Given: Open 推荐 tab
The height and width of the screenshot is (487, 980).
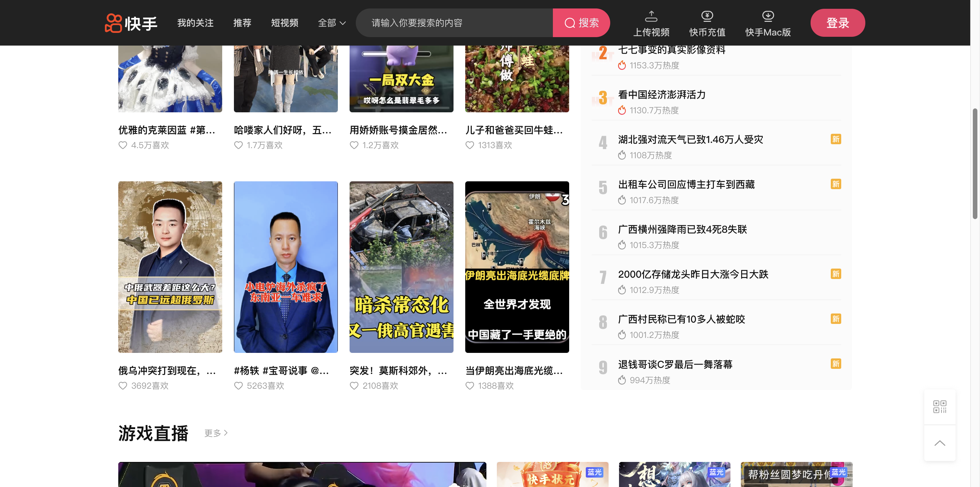Looking at the screenshot, I should pyautogui.click(x=242, y=23).
